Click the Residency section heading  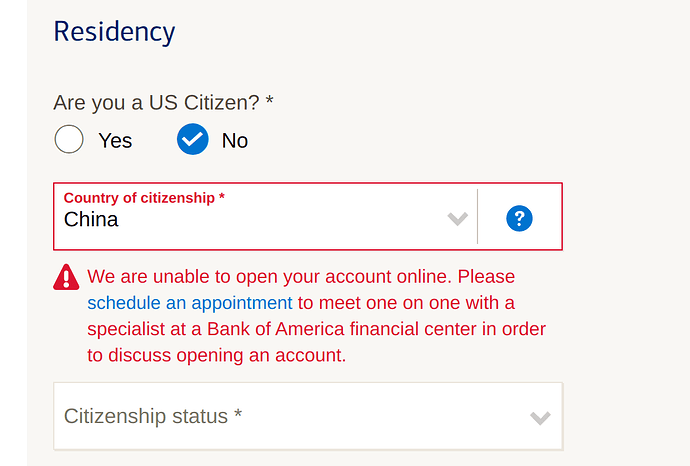[x=114, y=32]
